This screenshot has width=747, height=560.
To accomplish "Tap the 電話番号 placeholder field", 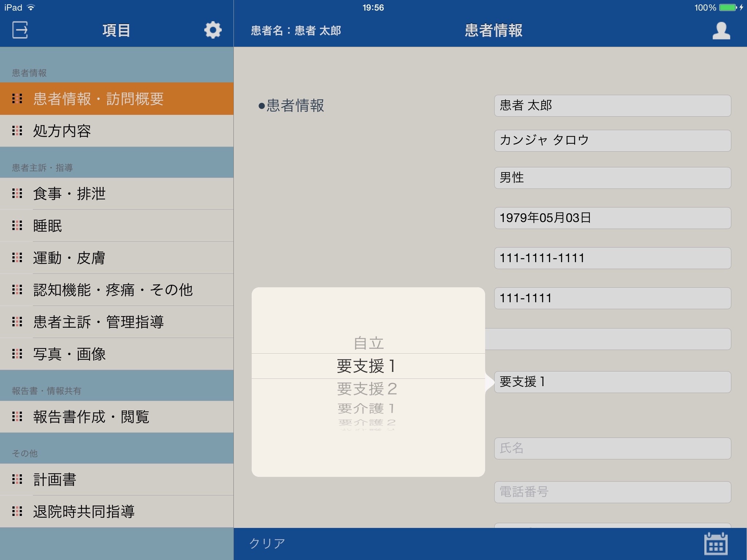I will click(612, 492).
